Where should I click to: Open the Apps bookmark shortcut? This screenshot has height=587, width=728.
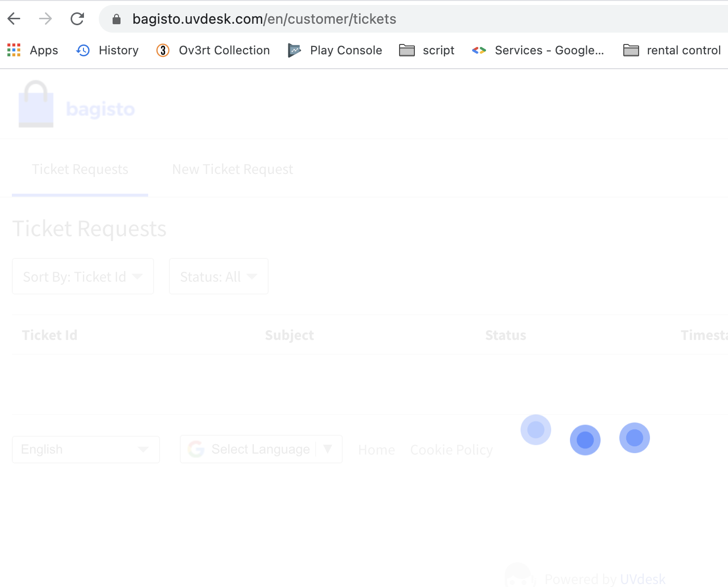33,50
